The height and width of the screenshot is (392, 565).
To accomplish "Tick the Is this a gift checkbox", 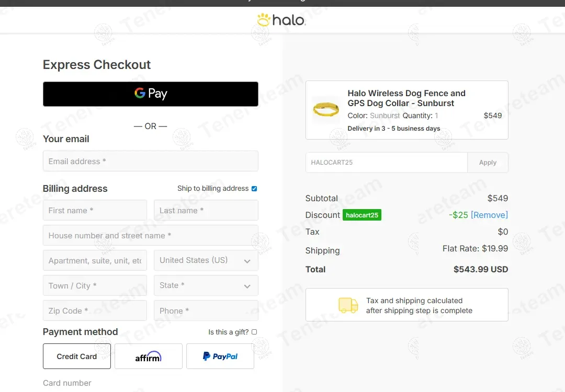I will (254, 332).
